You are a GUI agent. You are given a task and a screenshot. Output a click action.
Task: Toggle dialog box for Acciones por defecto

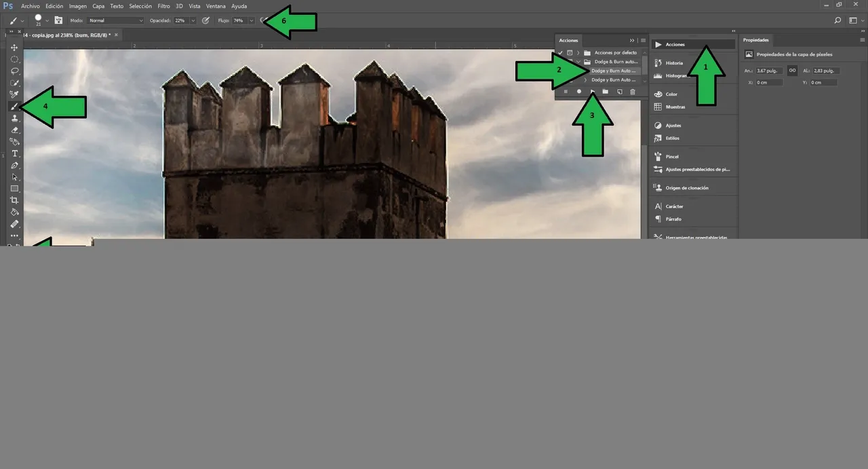[x=570, y=52]
